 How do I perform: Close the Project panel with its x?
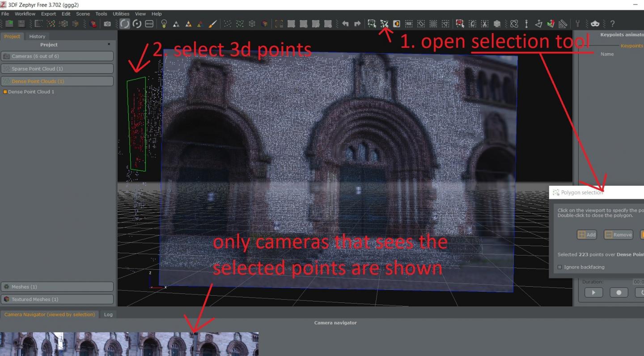[x=109, y=44]
